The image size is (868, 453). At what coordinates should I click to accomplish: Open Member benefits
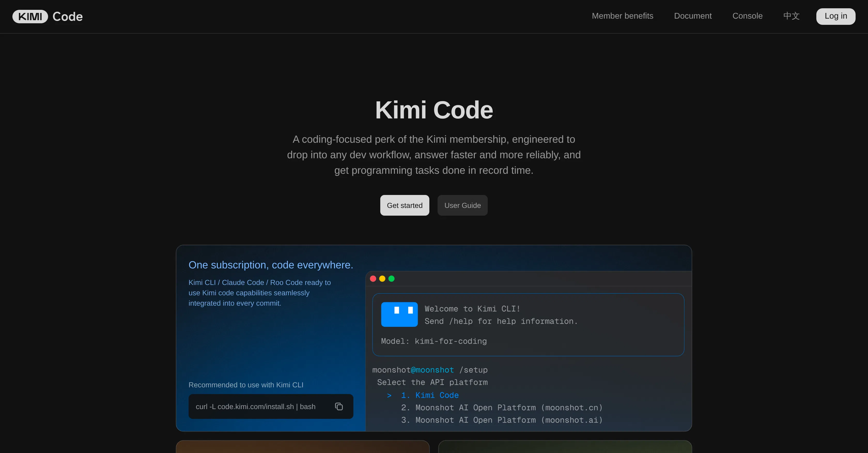click(x=622, y=16)
